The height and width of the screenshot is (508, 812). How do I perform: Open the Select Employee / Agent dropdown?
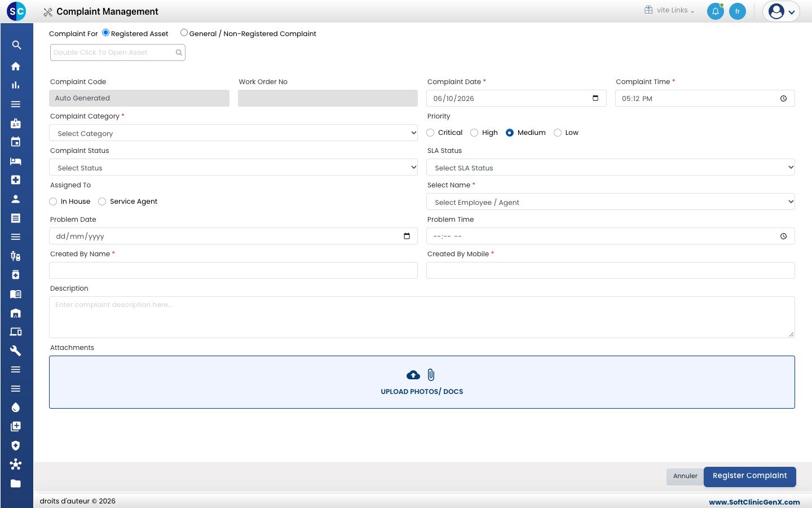[611, 202]
